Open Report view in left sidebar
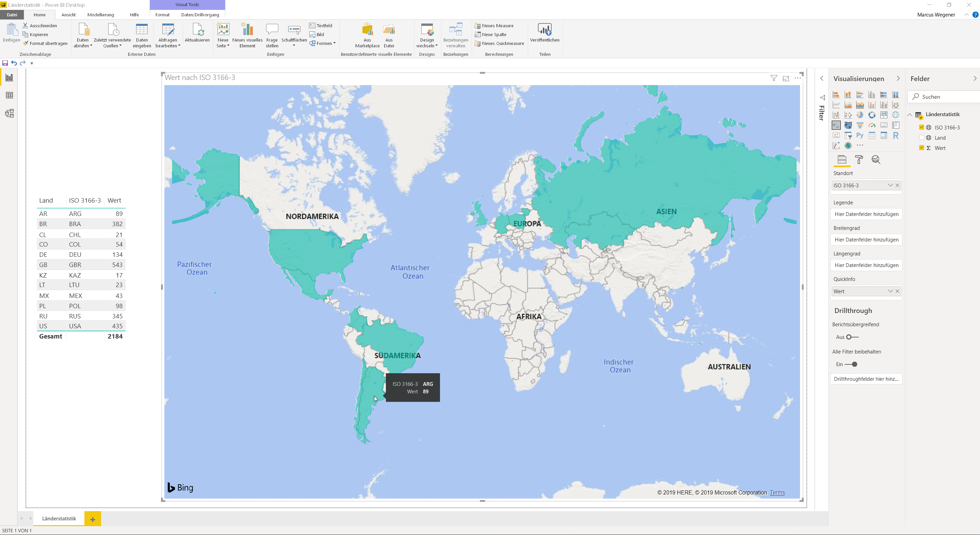 click(x=9, y=78)
